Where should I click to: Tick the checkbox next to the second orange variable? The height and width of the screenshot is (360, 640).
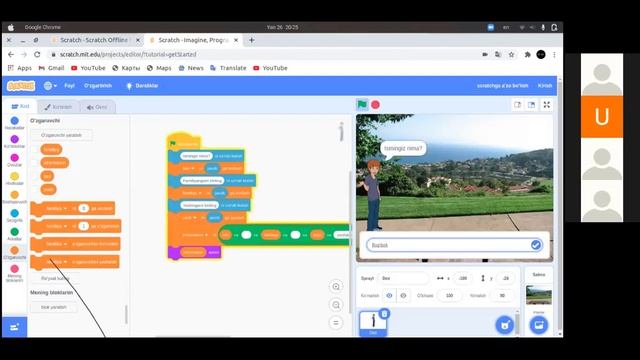[x=35, y=163]
